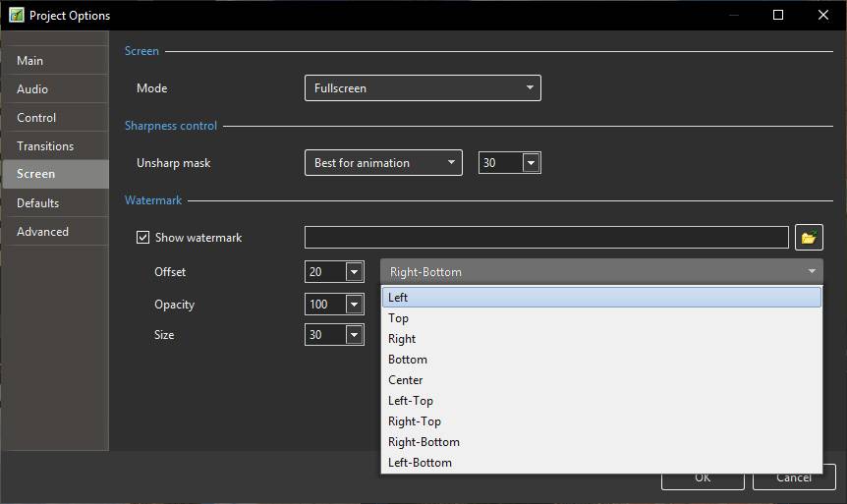Image resolution: width=847 pixels, height=504 pixels.
Task: Choose Bottom from the position list
Action: (x=601, y=360)
